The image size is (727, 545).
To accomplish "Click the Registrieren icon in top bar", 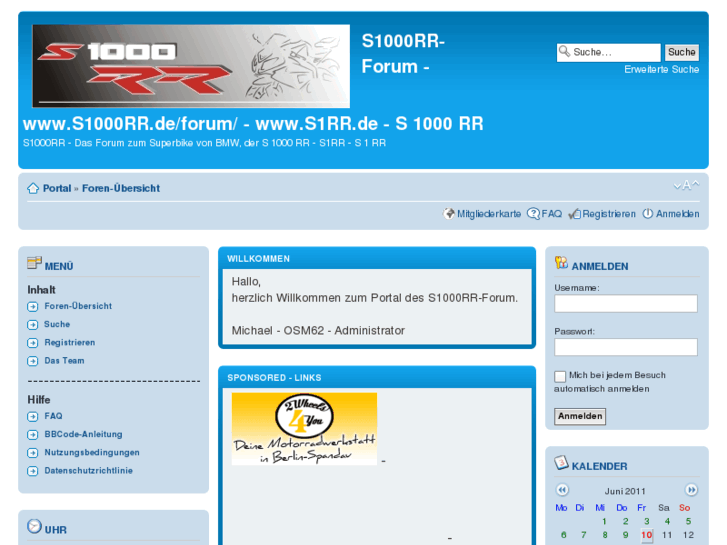I will [574, 214].
